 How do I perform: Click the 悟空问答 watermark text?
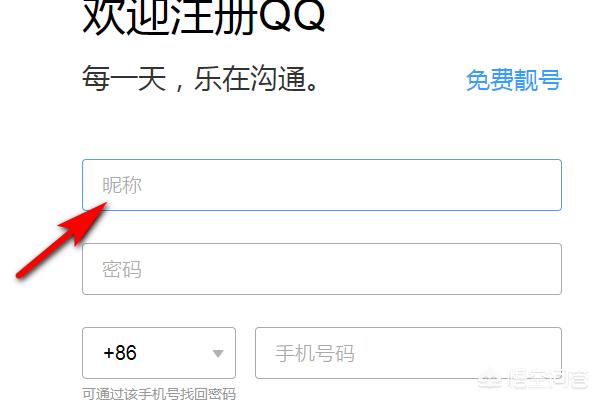[548, 379]
